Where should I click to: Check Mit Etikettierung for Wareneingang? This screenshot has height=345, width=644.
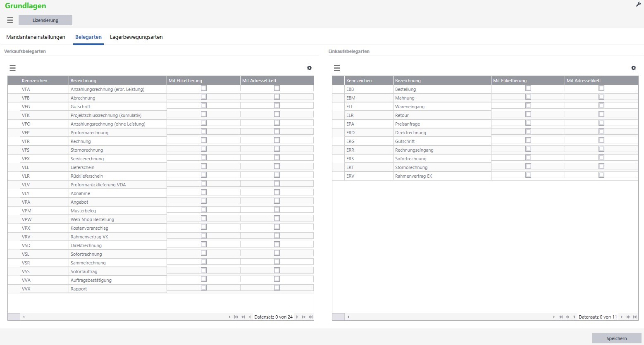click(x=528, y=105)
